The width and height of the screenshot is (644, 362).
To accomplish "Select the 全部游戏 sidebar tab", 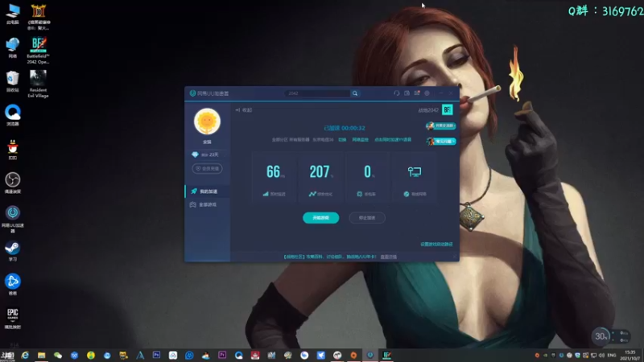I will 208,204.
